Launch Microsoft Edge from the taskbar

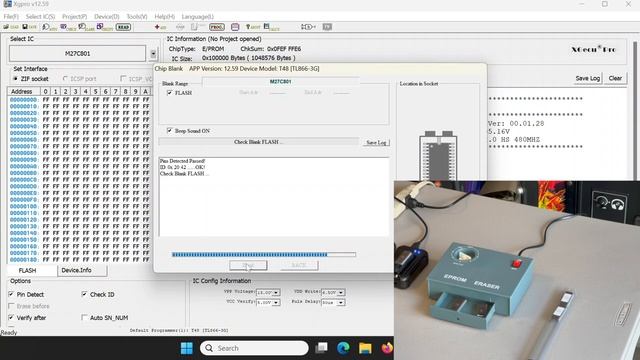(343, 348)
